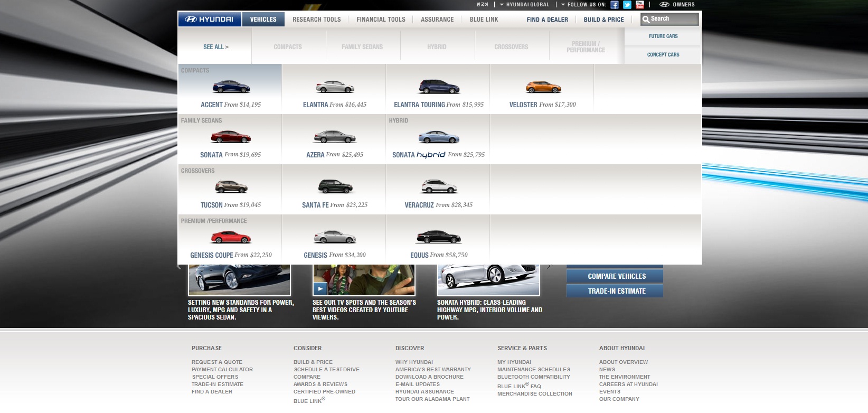Select the Tucson car image

coord(231,186)
